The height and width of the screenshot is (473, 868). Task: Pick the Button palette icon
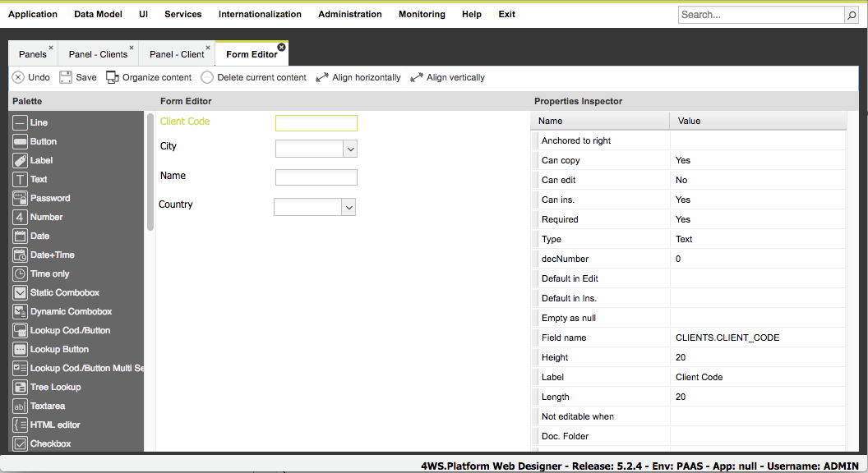tap(20, 141)
